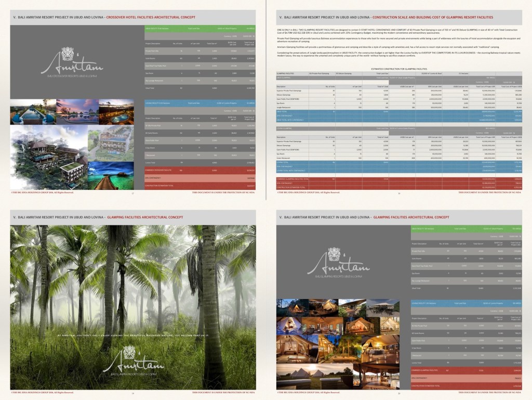532x400 pixels.
Task: Click the "Lovina Total" row in crossover table
Action: tap(200, 163)
